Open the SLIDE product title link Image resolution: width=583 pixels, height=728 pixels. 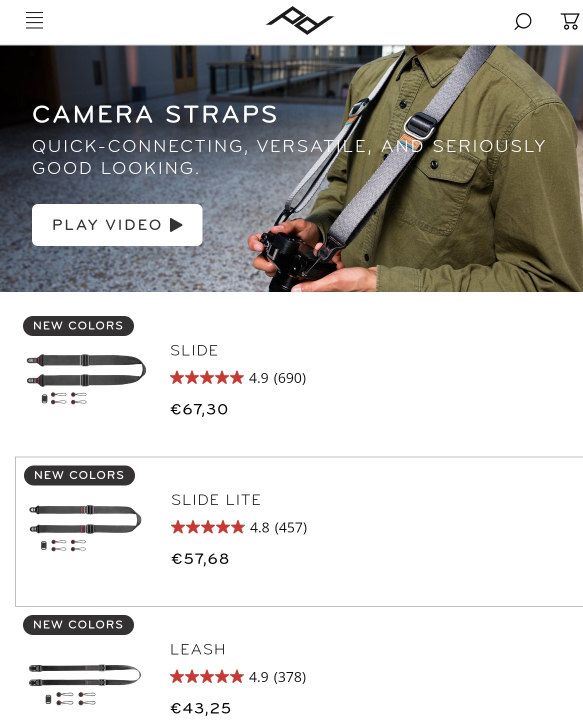pyautogui.click(x=194, y=350)
